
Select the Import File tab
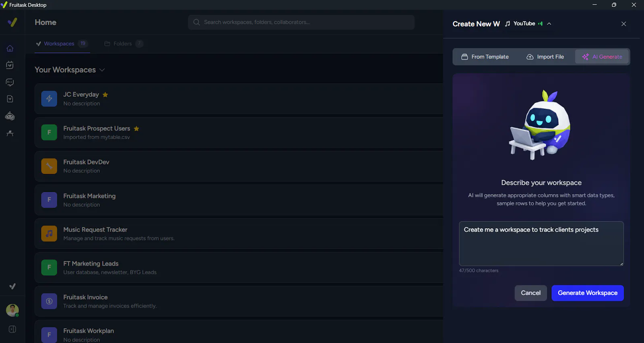click(x=545, y=57)
